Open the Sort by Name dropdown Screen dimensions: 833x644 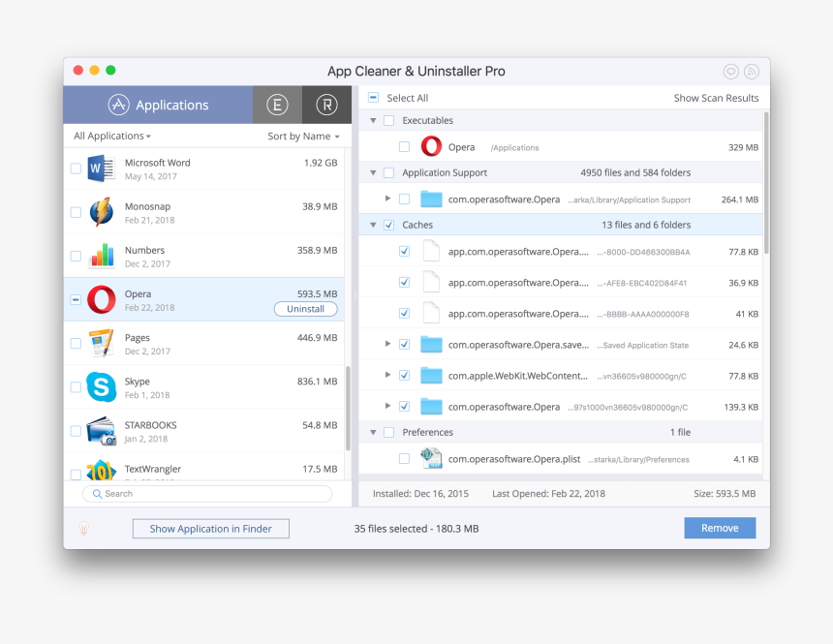[x=303, y=137]
